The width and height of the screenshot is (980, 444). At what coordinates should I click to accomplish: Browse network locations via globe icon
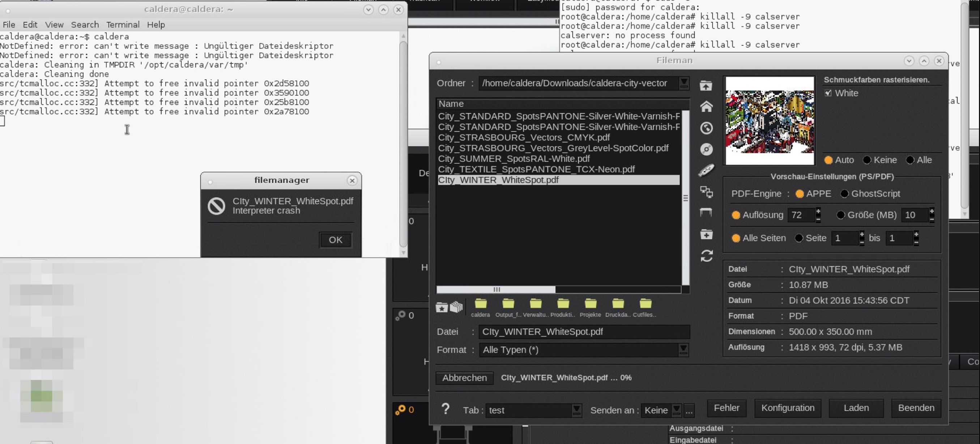707,128
